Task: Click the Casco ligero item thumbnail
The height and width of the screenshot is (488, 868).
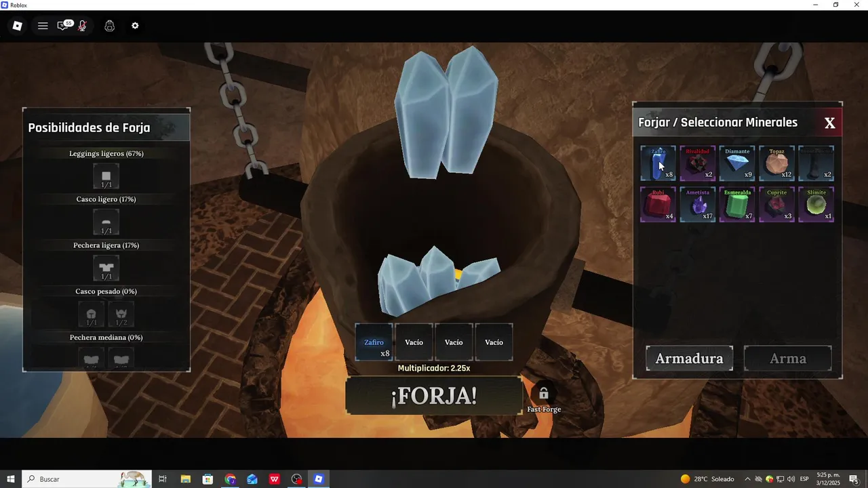Action: click(x=106, y=222)
